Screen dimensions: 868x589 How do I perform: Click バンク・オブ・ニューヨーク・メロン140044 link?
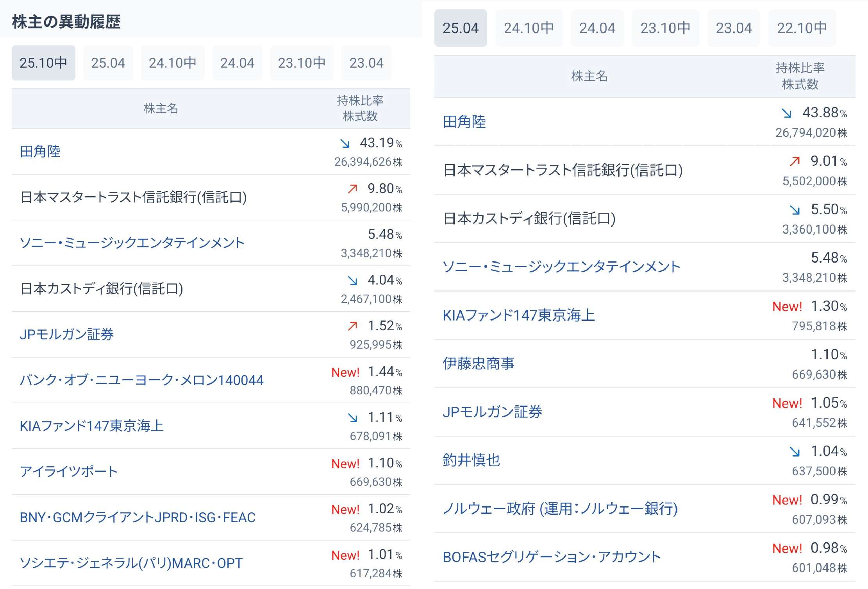142,380
